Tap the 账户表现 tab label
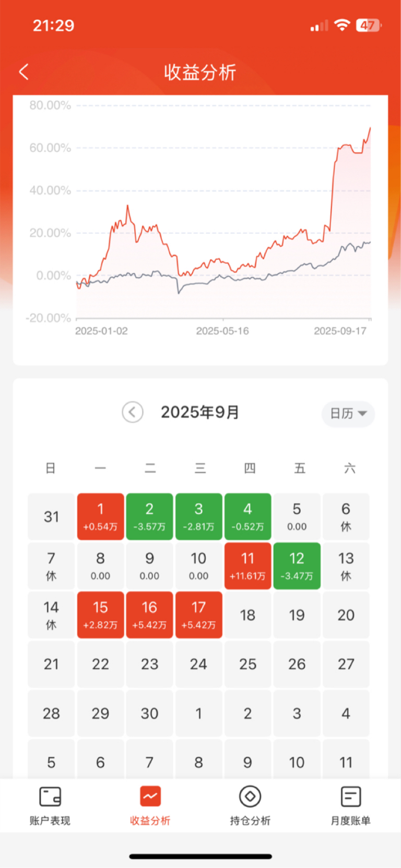 50,821
